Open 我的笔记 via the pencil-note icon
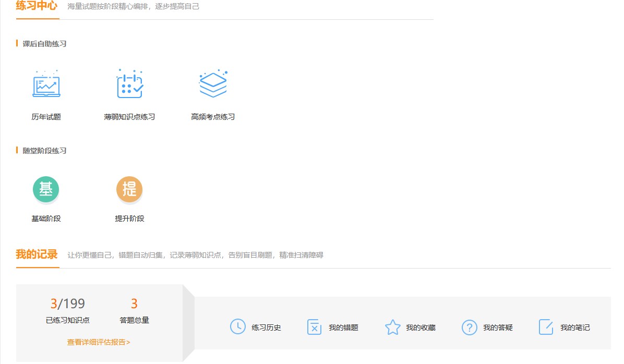 [x=546, y=326]
